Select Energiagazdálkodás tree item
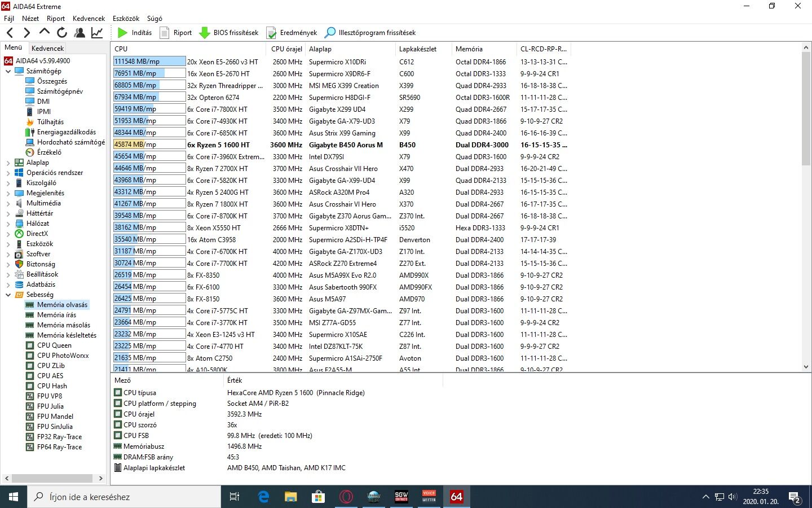This screenshot has width=812, height=508. pos(67,132)
